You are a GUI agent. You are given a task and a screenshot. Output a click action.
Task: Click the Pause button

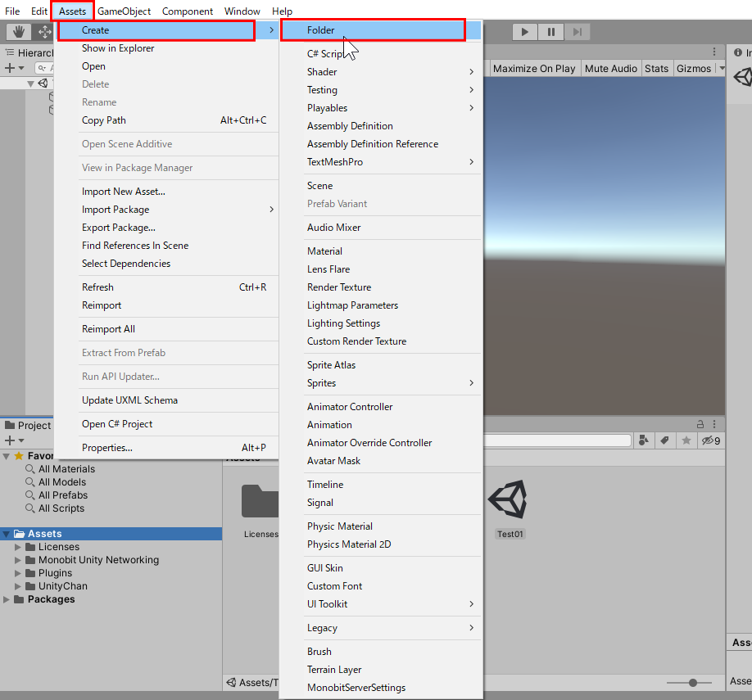coord(551,32)
